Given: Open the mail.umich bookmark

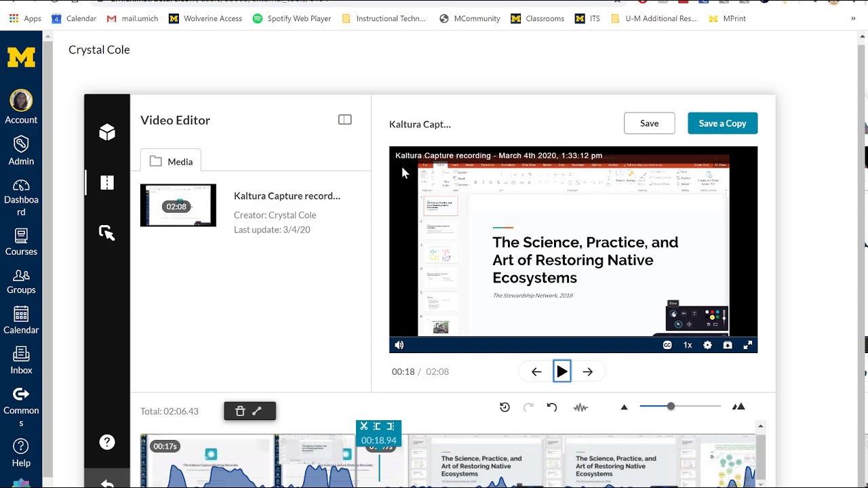Looking at the screenshot, I should [x=132, y=18].
